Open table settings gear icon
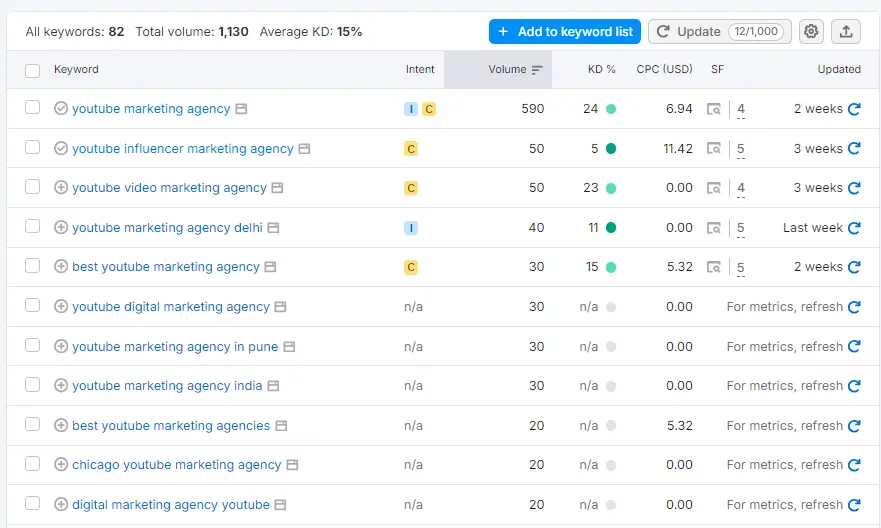This screenshot has width=881, height=528. point(811,32)
